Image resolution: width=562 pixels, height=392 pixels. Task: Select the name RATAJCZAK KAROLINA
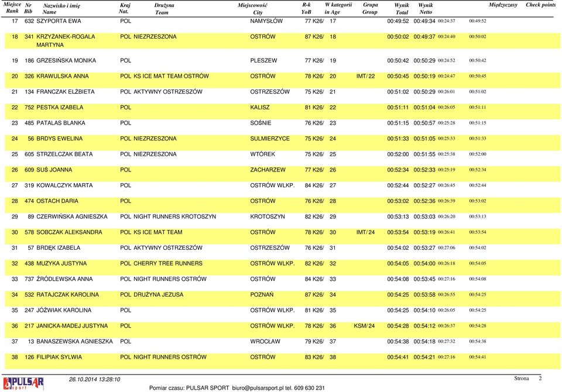tap(68, 294)
